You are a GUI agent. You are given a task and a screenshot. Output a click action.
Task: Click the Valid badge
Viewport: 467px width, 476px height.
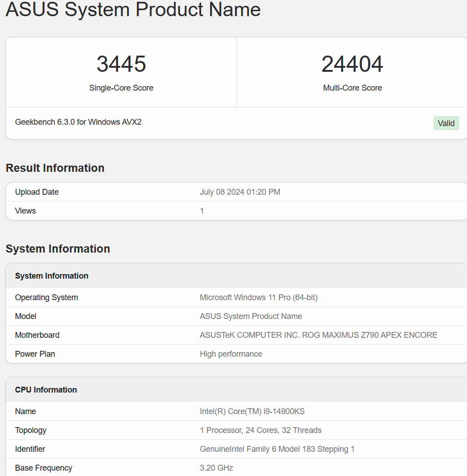pos(446,123)
